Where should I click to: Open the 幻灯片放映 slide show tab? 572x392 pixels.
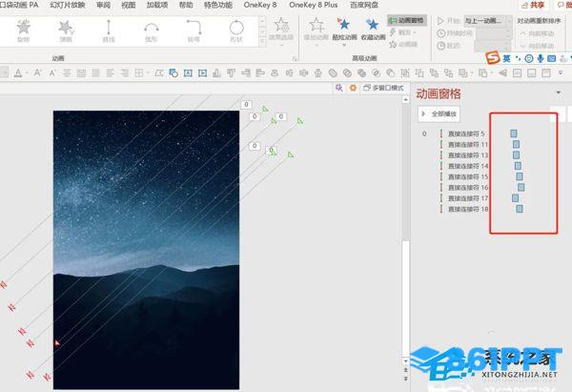coord(68,5)
